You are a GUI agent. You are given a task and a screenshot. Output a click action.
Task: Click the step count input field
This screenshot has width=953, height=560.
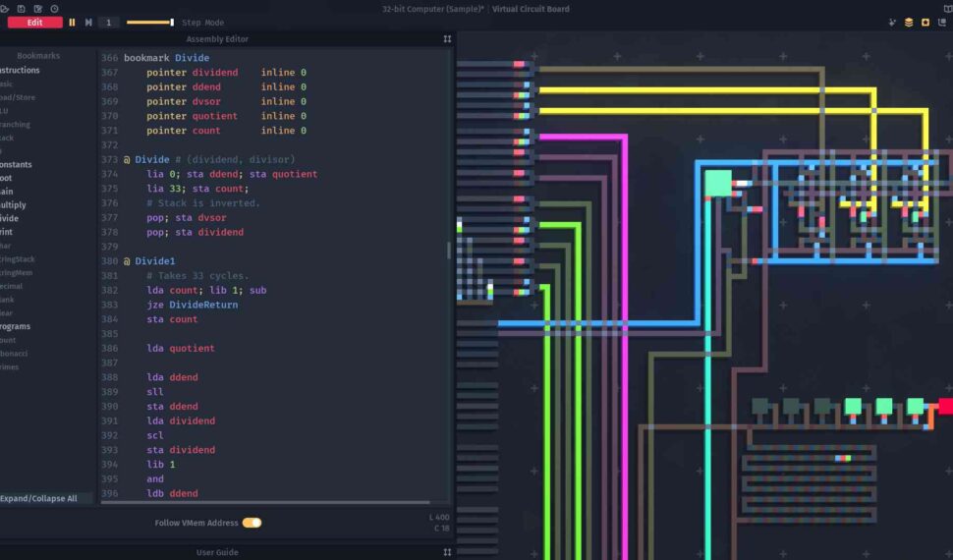point(108,23)
